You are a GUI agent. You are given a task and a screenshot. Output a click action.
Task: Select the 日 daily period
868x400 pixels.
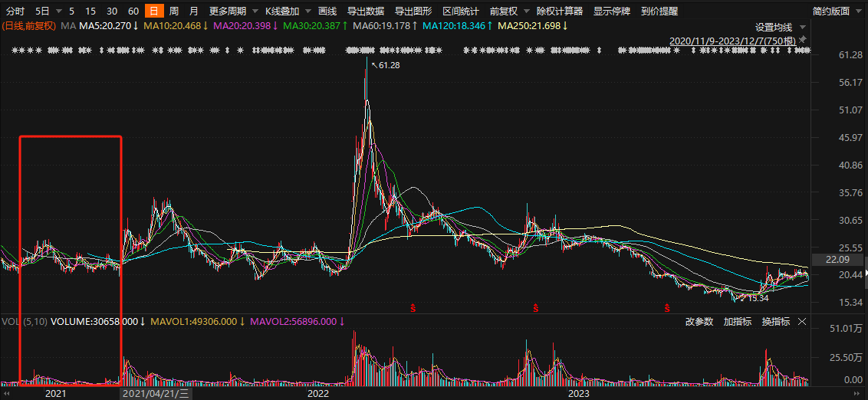154,11
